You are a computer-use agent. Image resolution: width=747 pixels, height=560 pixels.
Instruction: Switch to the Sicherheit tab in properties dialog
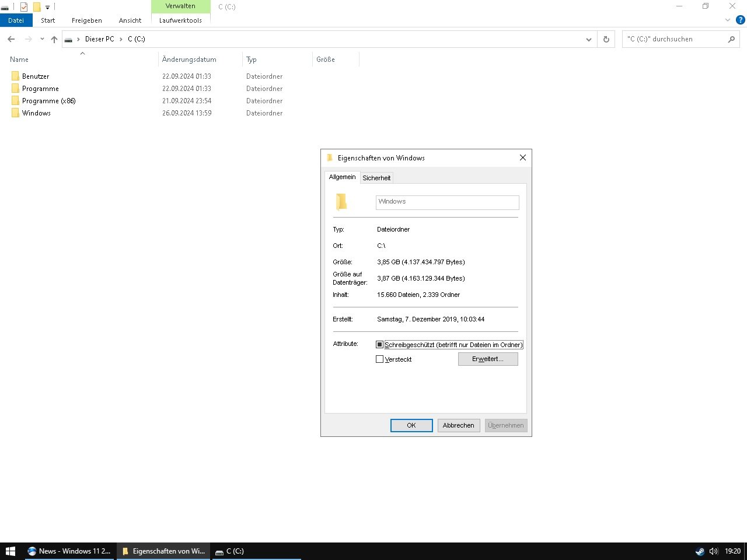pyautogui.click(x=376, y=178)
